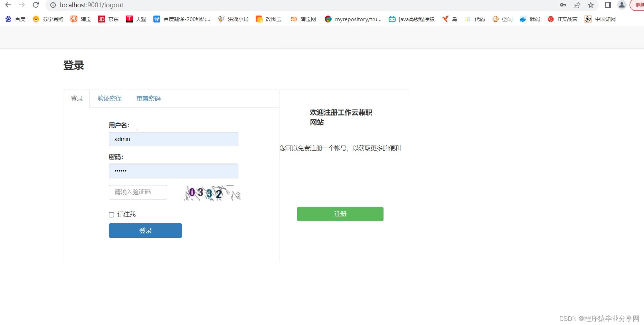Screen dimensions: 644x325
Task: Click the browser forward arrow
Action: coord(22,5)
